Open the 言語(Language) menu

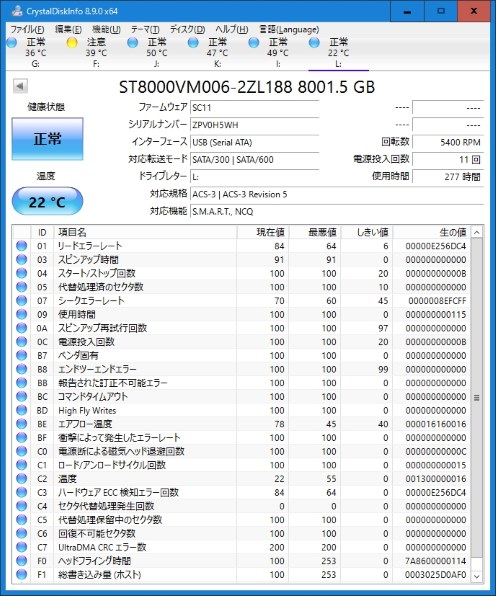tap(289, 29)
